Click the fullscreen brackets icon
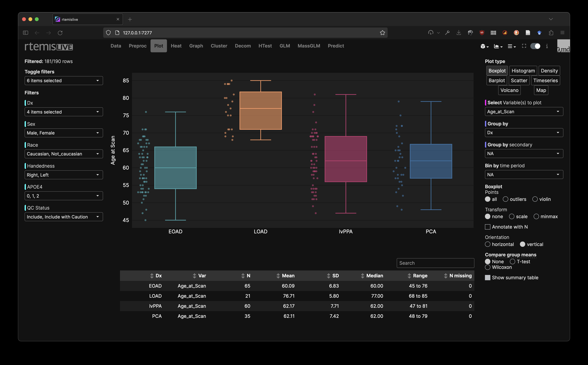Viewport: 588px width, 365px height. tap(524, 46)
